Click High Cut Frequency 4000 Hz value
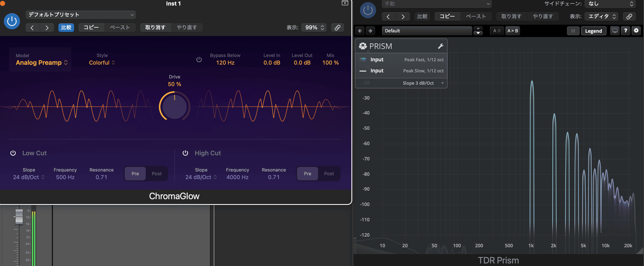Screen dimensions: 644x266 click(237, 177)
